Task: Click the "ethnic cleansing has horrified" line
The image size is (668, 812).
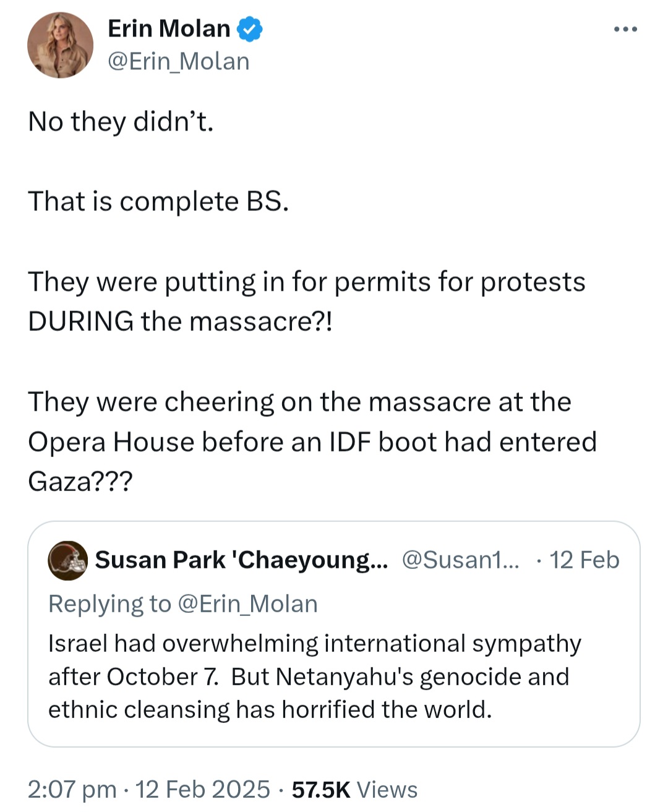Action: click(x=270, y=709)
